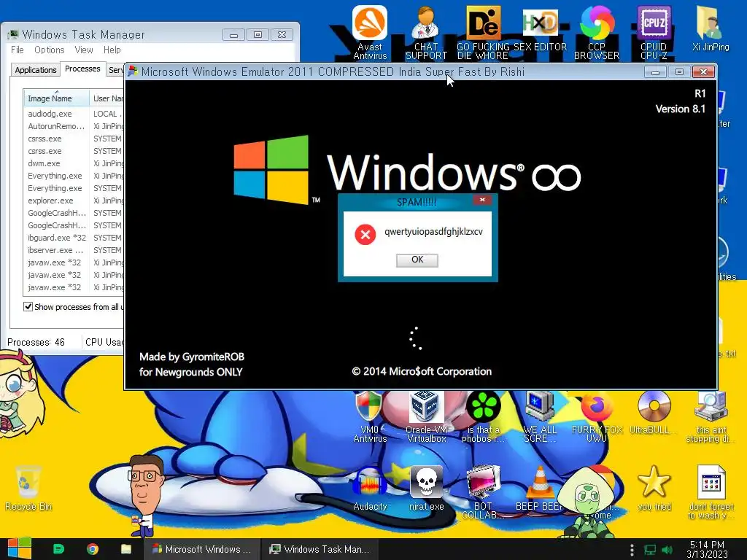Image resolution: width=747 pixels, height=560 pixels.
Task: Select the dwm.exe process row
Action: [74, 163]
